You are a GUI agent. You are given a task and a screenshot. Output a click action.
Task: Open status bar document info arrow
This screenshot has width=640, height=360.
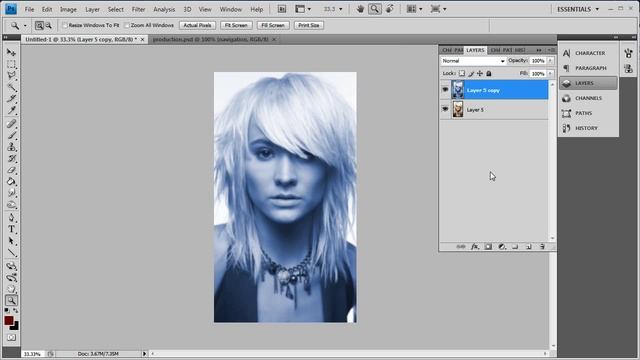144,354
